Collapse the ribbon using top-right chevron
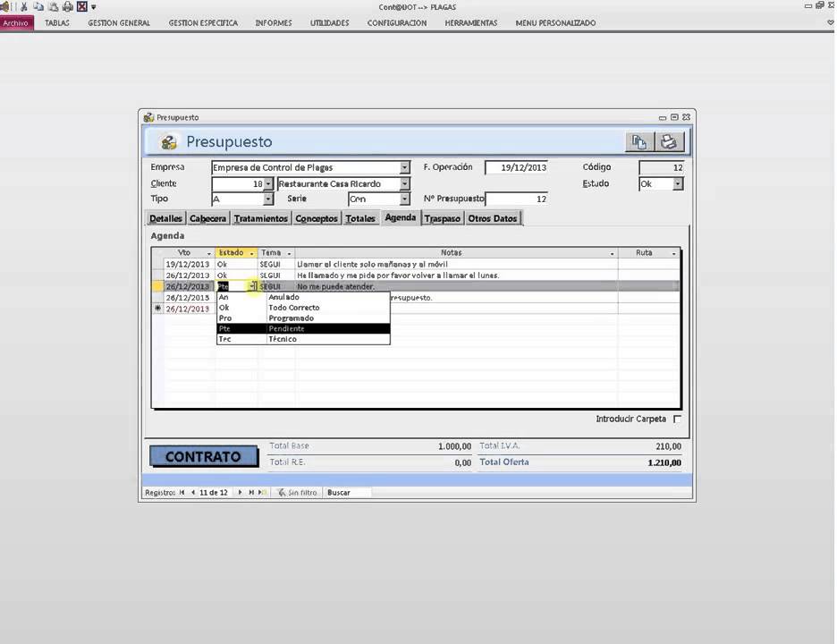 click(831, 23)
